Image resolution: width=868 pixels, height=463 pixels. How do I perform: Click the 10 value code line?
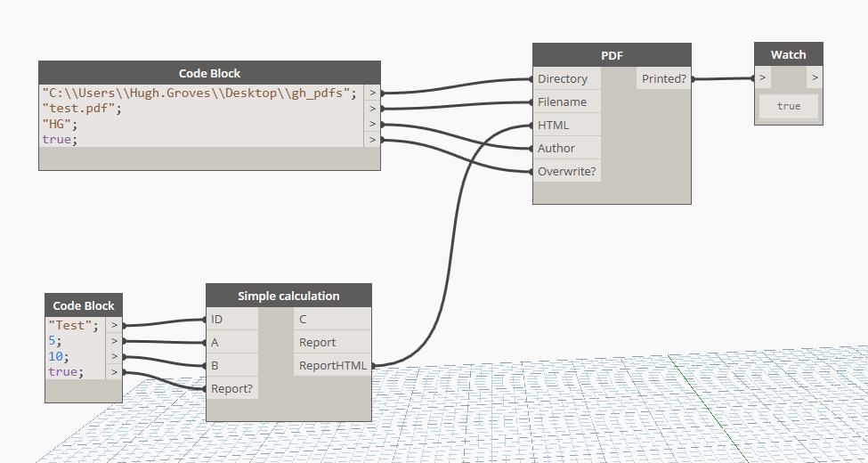coord(59,356)
